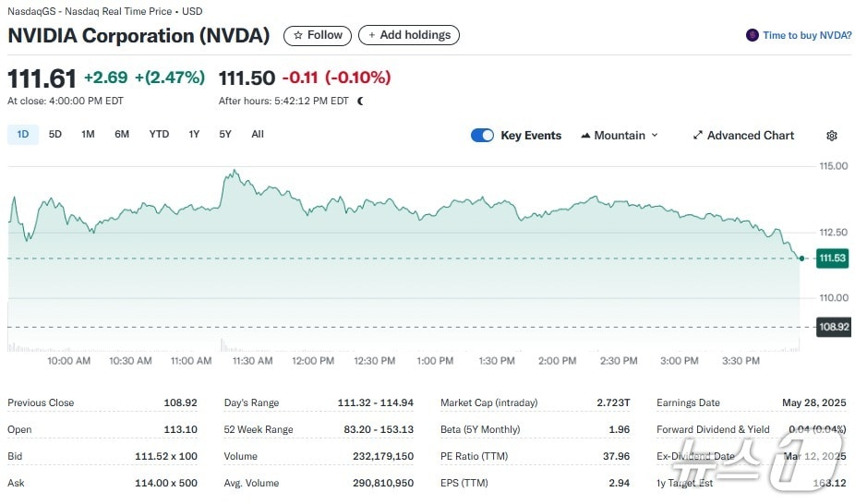Open the Time to buy NVDA link
855x504 pixels.
[x=806, y=36]
